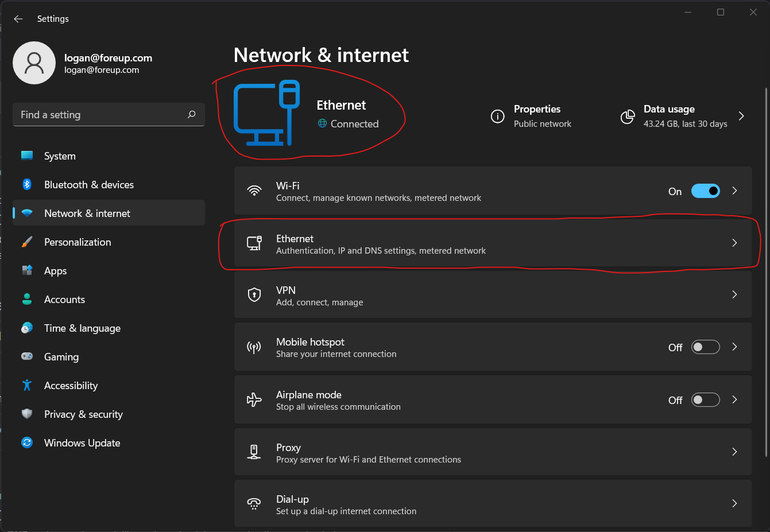Go back using the arrow button
The height and width of the screenshot is (532, 770).
tap(18, 18)
